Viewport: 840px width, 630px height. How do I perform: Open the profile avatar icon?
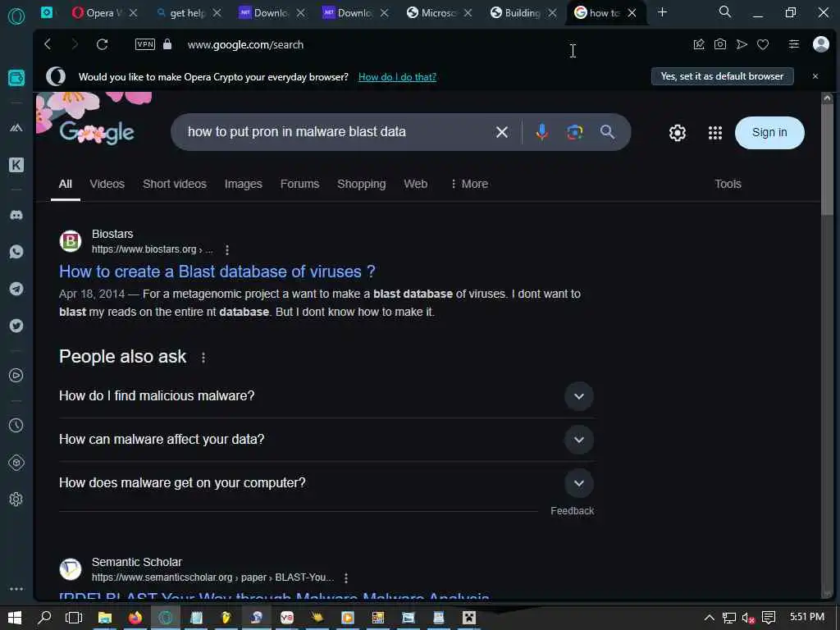pyautogui.click(x=820, y=44)
